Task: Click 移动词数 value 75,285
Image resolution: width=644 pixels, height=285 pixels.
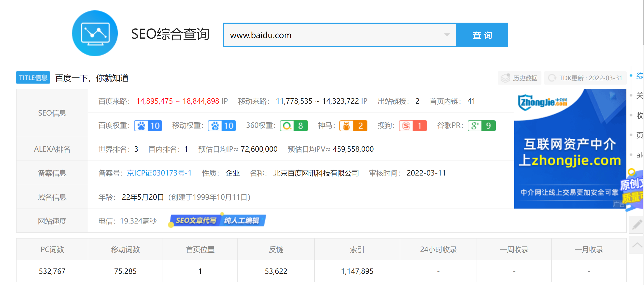Action: pyautogui.click(x=125, y=271)
